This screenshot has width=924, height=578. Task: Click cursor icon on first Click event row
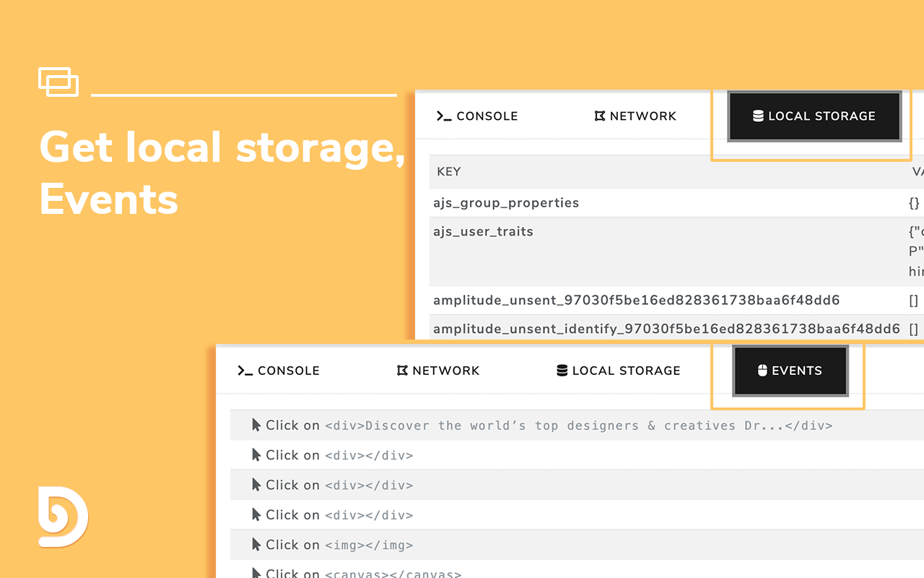(256, 425)
